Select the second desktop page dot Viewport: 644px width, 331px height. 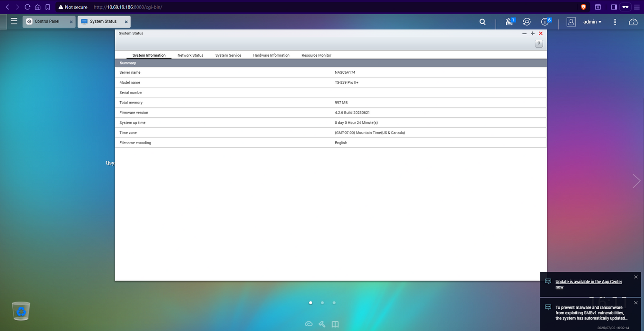pyautogui.click(x=322, y=303)
